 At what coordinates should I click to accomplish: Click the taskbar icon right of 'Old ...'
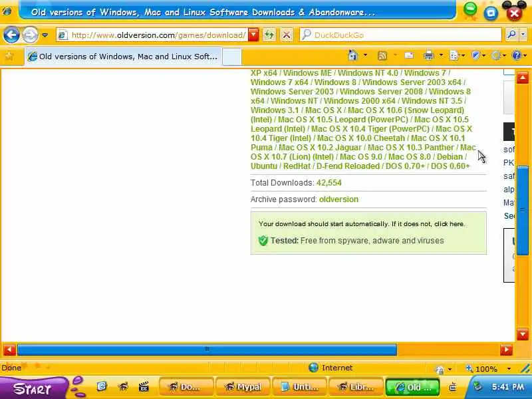(453, 387)
